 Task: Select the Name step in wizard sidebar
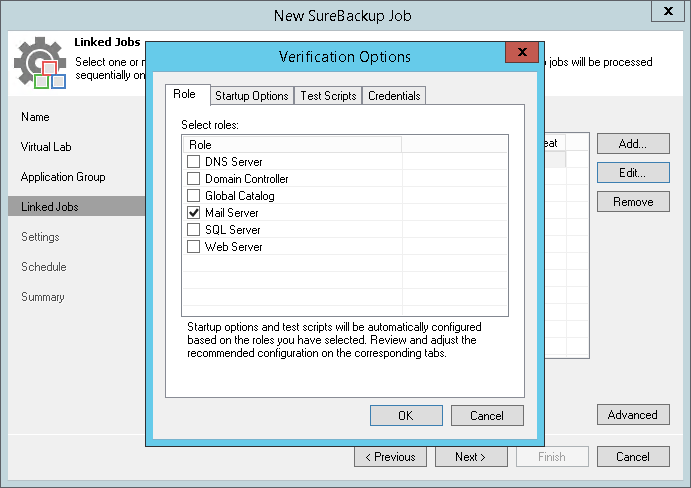(35, 117)
